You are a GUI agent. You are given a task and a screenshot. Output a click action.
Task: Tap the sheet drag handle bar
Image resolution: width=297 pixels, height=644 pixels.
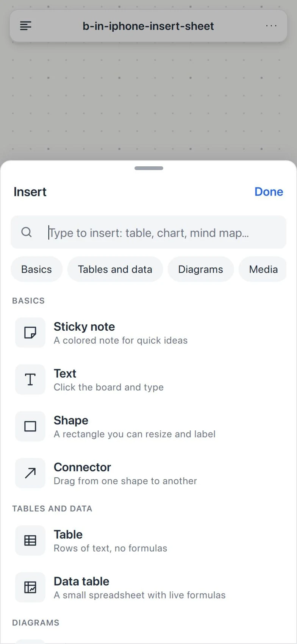tap(149, 168)
